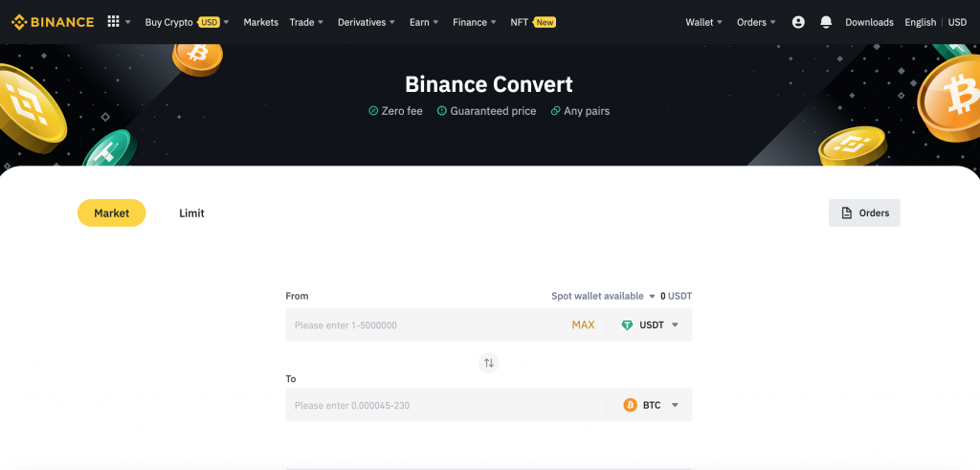The width and height of the screenshot is (980, 470).
Task: Open the Derivatives menu
Action: point(366,22)
